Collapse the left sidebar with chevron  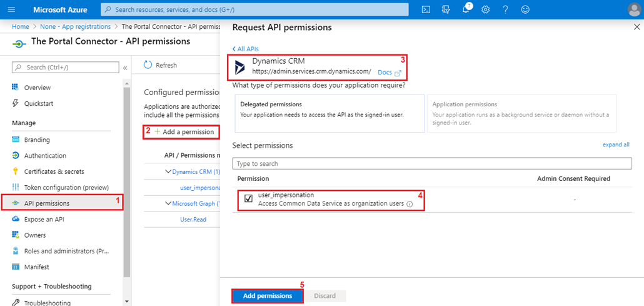125,68
